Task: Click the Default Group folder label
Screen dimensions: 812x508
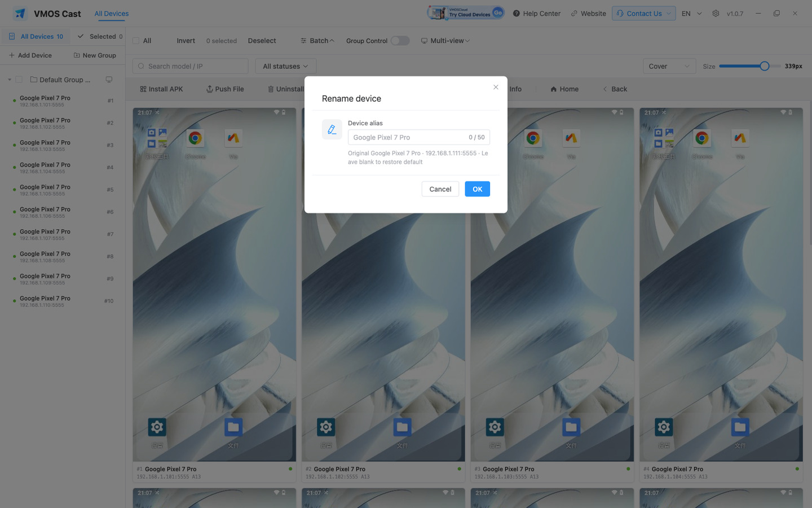Action: click(x=60, y=80)
